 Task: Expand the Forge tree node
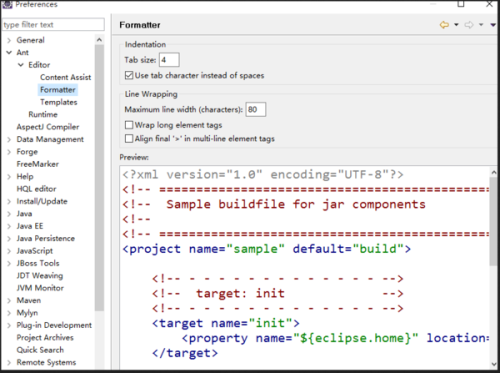coord(9,152)
